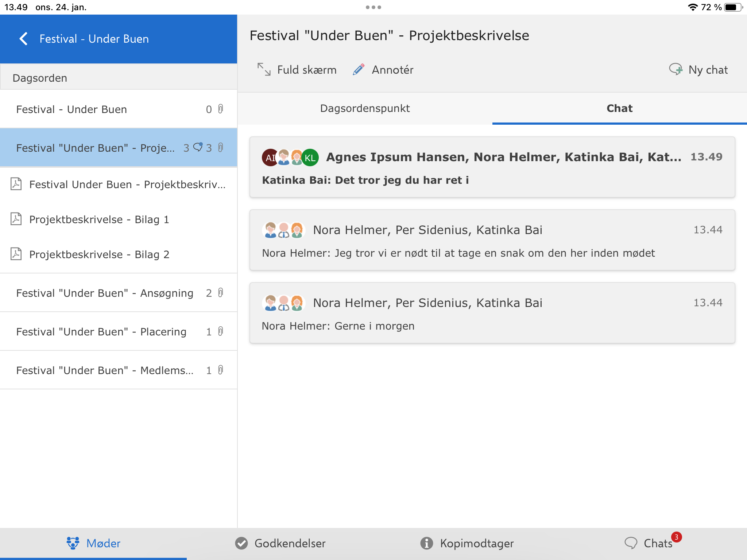
Task: Click the Møder people group icon
Action: click(73, 543)
